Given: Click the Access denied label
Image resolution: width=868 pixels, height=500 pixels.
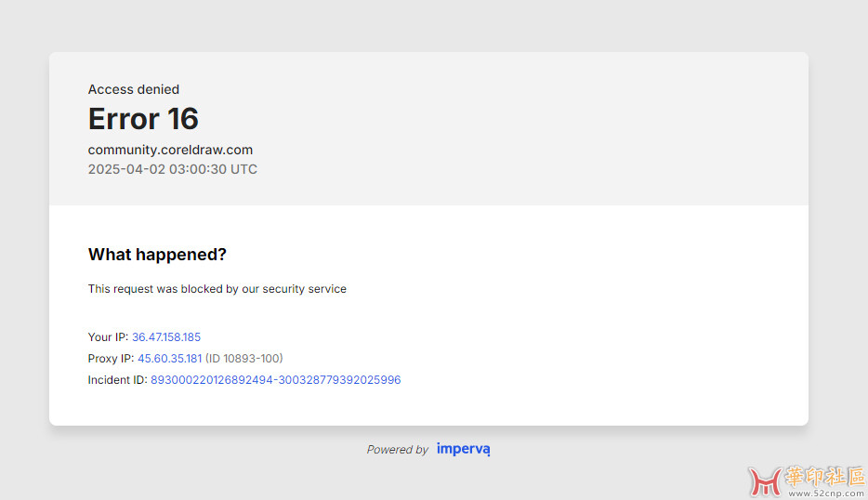Looking at the screenshot, I should [x=134, y=89].
